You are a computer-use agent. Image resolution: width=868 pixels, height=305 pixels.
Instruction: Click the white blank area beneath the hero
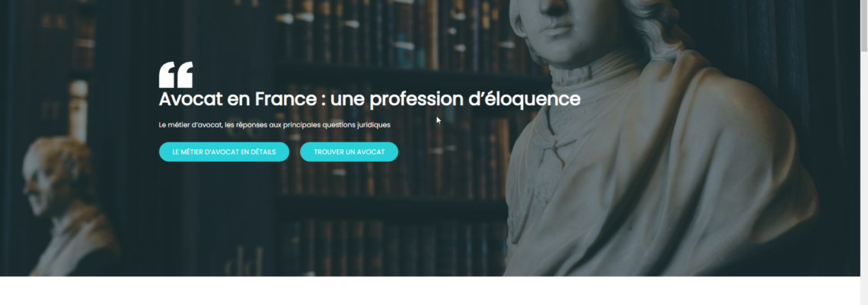tap(430, 291)
